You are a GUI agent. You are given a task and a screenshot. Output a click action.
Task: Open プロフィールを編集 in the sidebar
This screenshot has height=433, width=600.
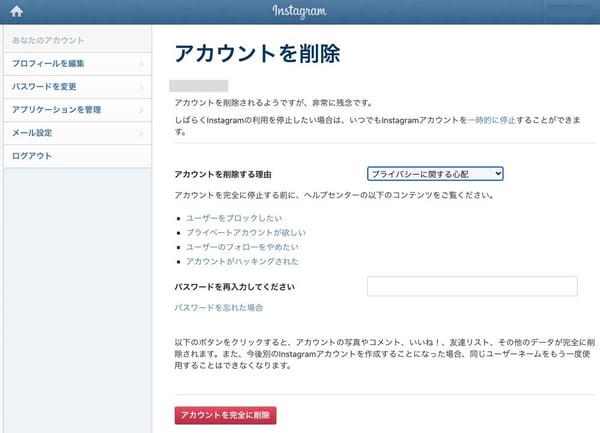tap(78, 63)
